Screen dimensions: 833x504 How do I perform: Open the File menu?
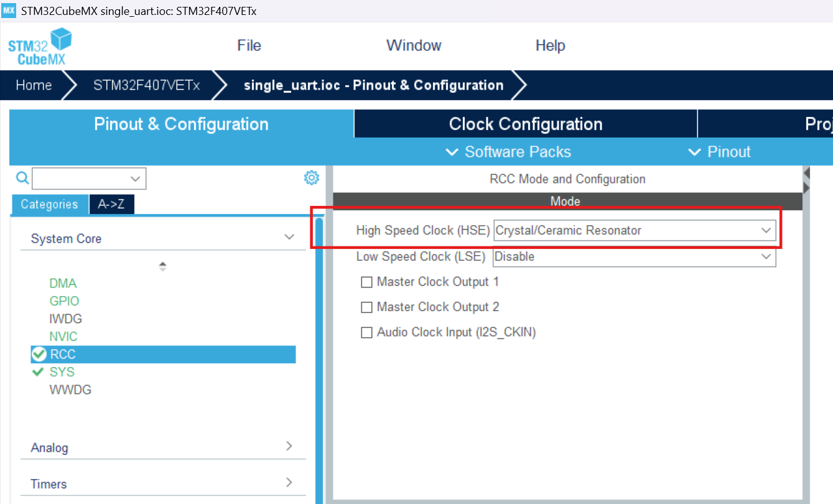tap(249, 45)
